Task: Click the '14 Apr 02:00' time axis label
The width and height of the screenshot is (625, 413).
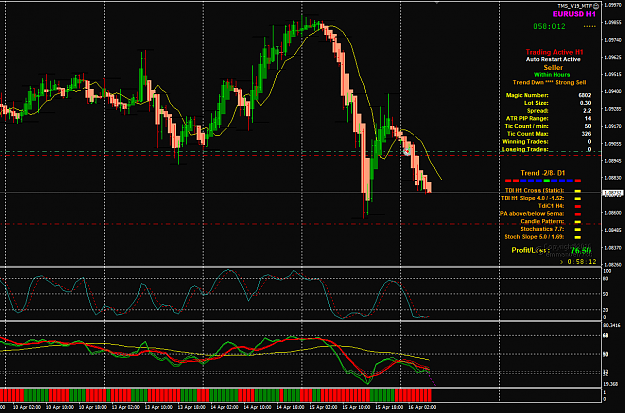Action: pyautogui.click(x=224, y=407)
